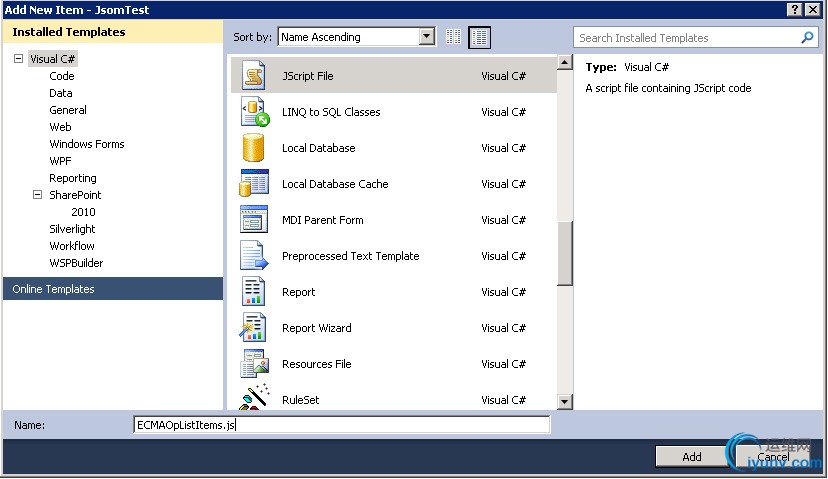Choose the Local Database cylinder icon
The image size is (828, 479).
[253, 148]
